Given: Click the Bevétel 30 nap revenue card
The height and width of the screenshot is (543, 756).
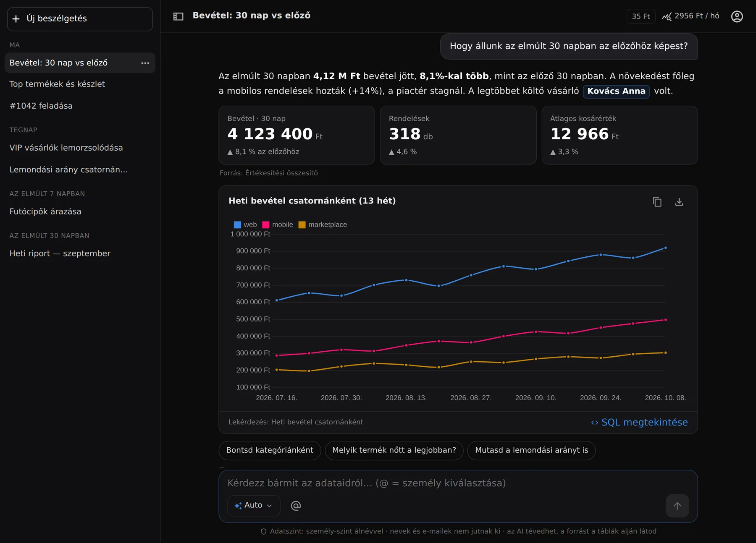Looking at the screenshot, I should [x=297, y=135].
